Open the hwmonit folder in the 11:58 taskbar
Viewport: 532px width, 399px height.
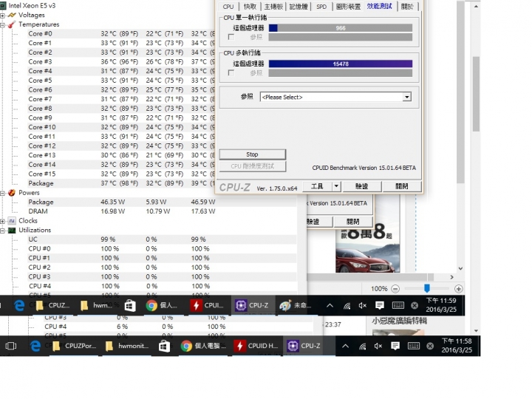(x=127, y=346)
